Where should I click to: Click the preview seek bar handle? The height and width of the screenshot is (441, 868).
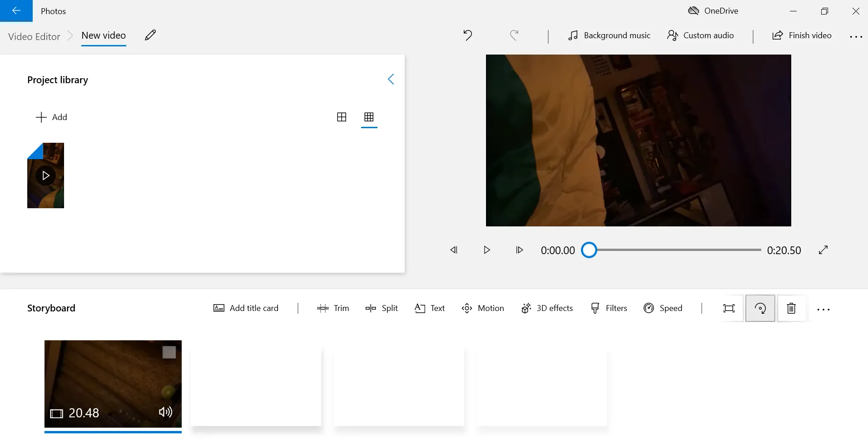[x=589, y=250]
